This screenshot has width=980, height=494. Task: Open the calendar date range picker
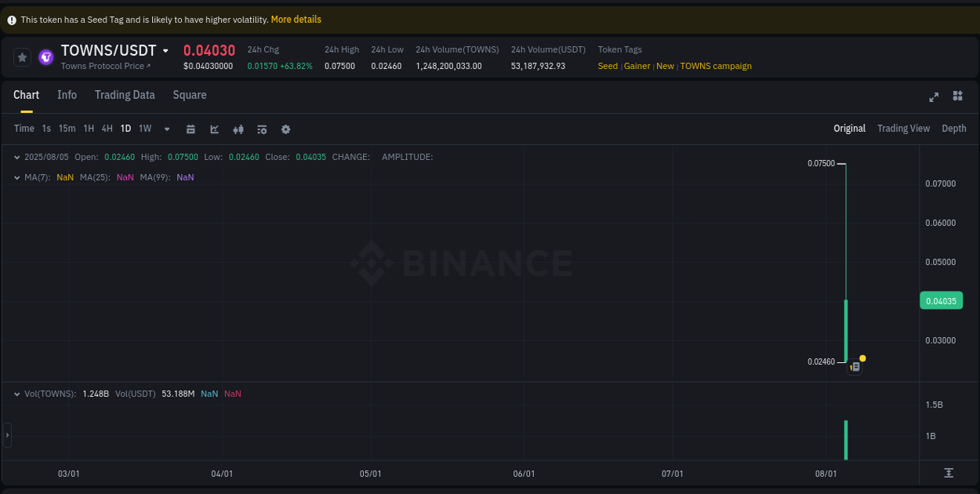[x=191, y=128]
